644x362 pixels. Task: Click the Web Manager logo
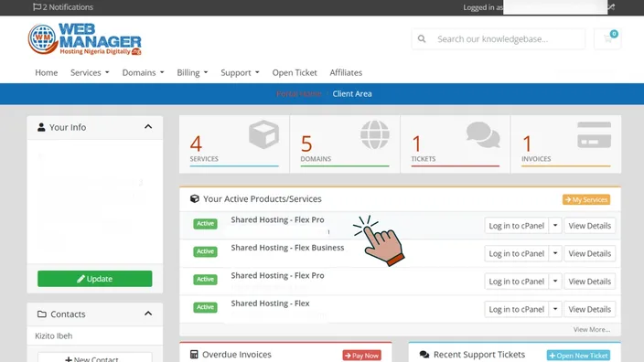(84, 39)
